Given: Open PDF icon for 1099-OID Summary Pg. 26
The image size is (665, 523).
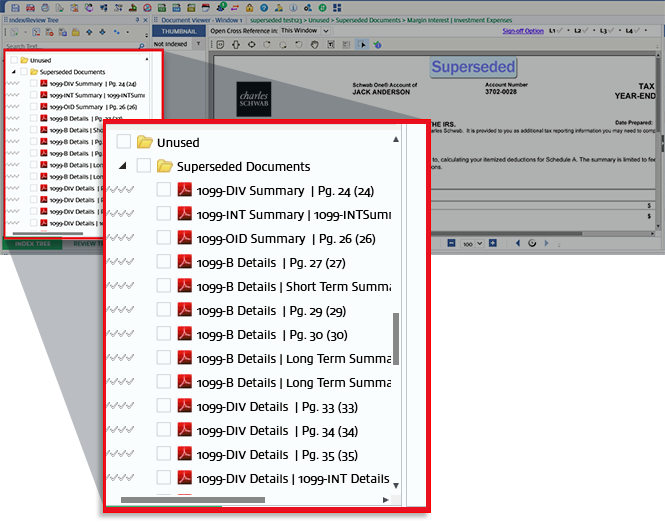Looking at the screenshot, I should pos(184,238).
